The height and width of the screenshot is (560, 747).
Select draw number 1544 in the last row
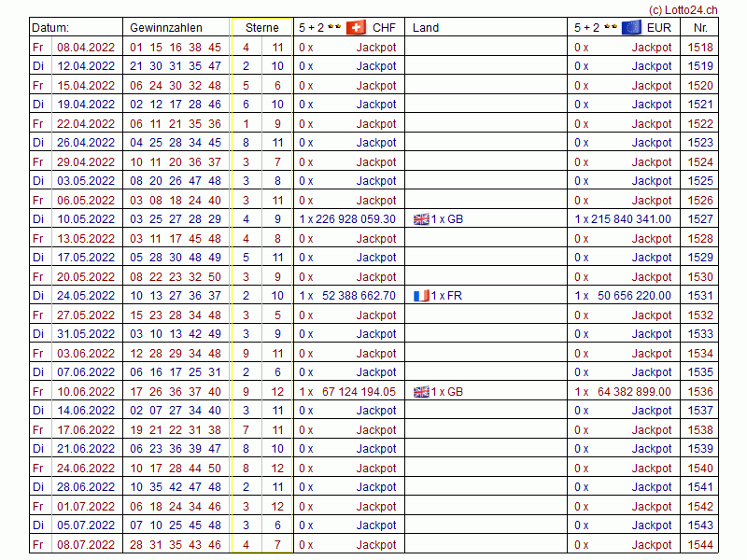[699, 545]
